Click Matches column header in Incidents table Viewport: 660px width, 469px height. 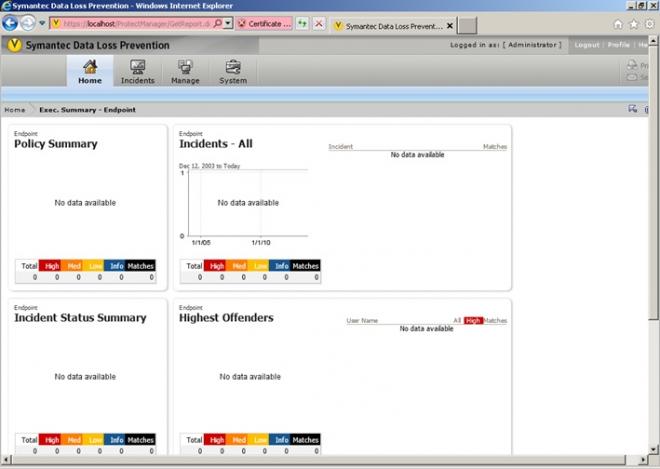[x=495, y=147]
